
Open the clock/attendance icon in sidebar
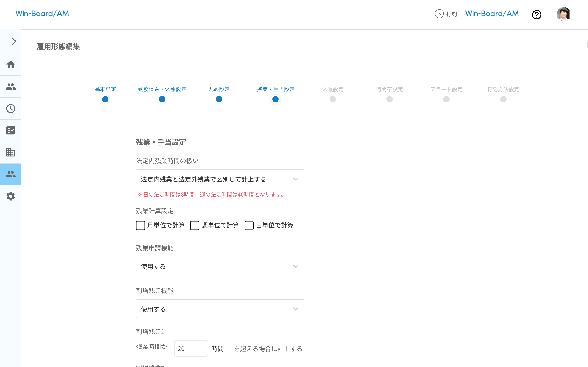10,108
